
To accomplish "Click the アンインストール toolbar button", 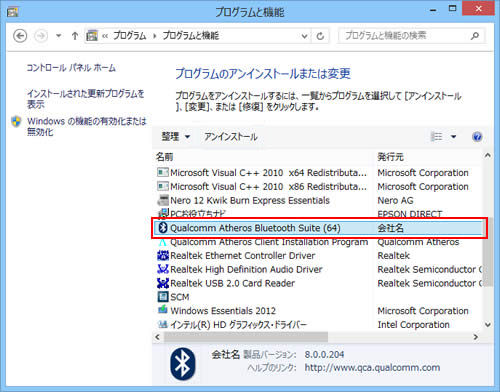I will pyautogui.click(x=231, y=137).
